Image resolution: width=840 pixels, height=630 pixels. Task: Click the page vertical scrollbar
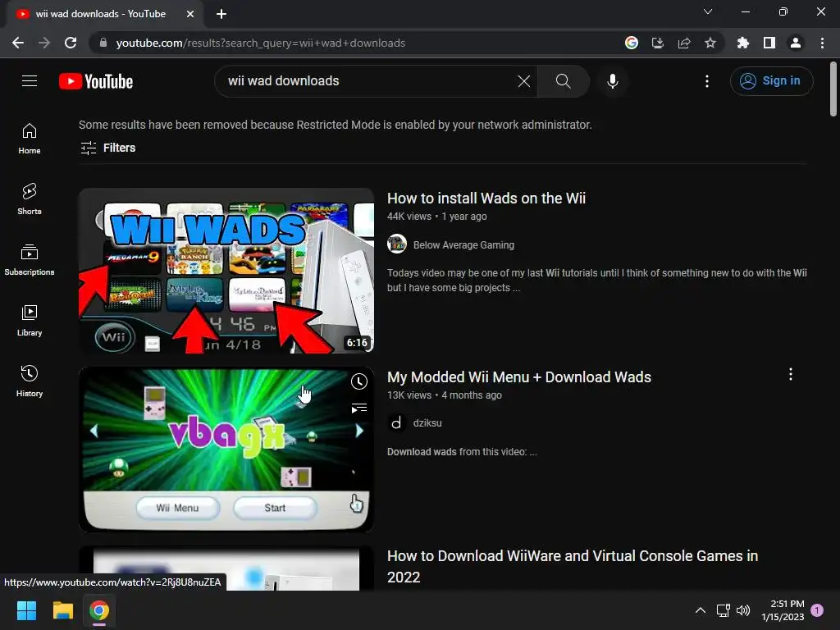click(833, 89)
